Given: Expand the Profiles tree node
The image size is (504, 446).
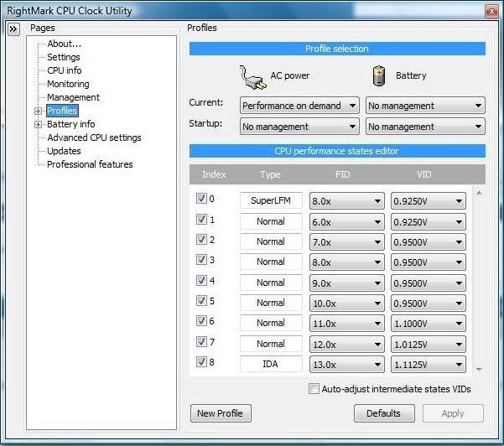Looking at the screenshot, I should click(38, 111).
